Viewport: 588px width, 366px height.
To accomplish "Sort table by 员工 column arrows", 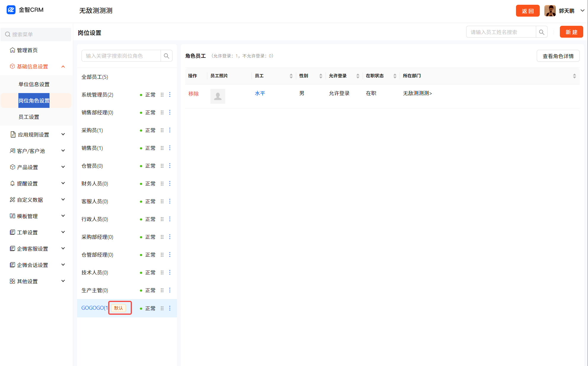I will [x=291, y=76].
